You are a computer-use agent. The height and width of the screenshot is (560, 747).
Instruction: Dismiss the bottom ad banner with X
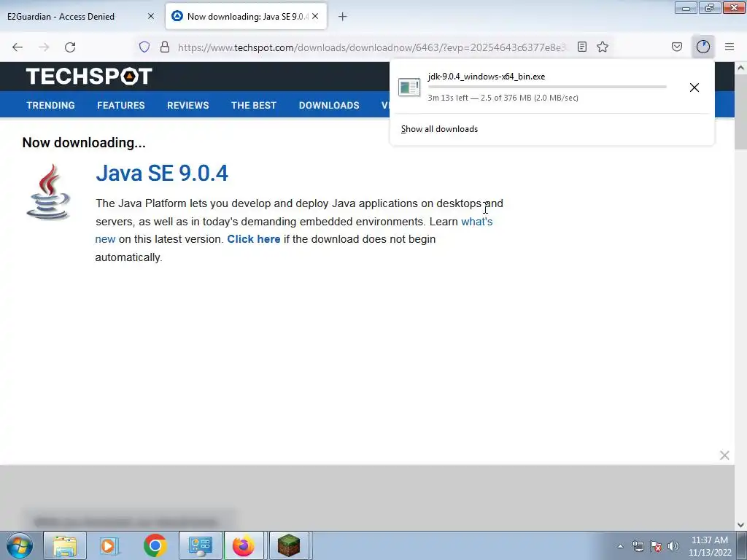click(x=724, y=456)
